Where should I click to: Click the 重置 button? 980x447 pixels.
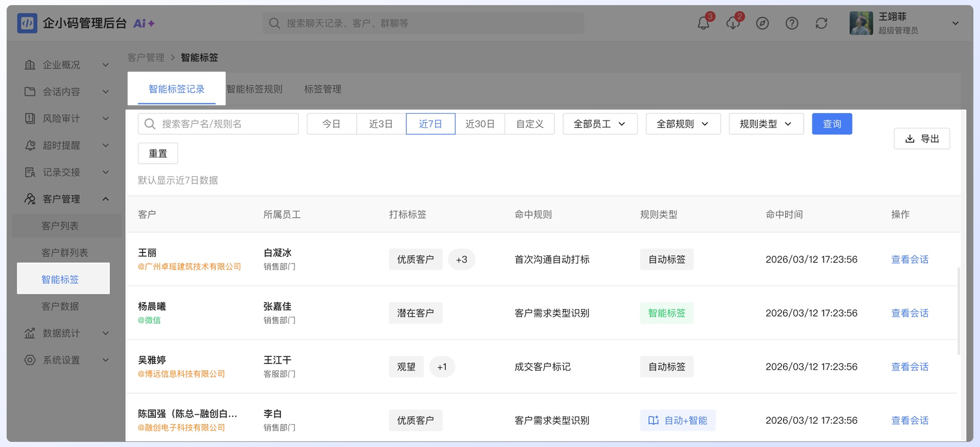click(158, 154)
